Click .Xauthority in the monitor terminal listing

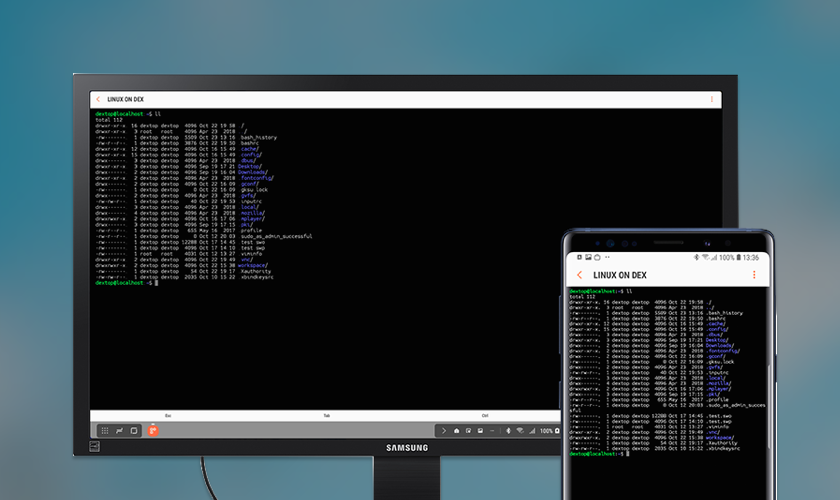pyautogui.click(x=256, y=271)
